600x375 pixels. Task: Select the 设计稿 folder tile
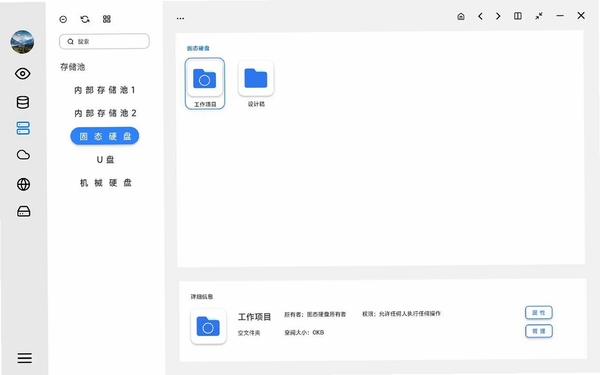point(256,83)
